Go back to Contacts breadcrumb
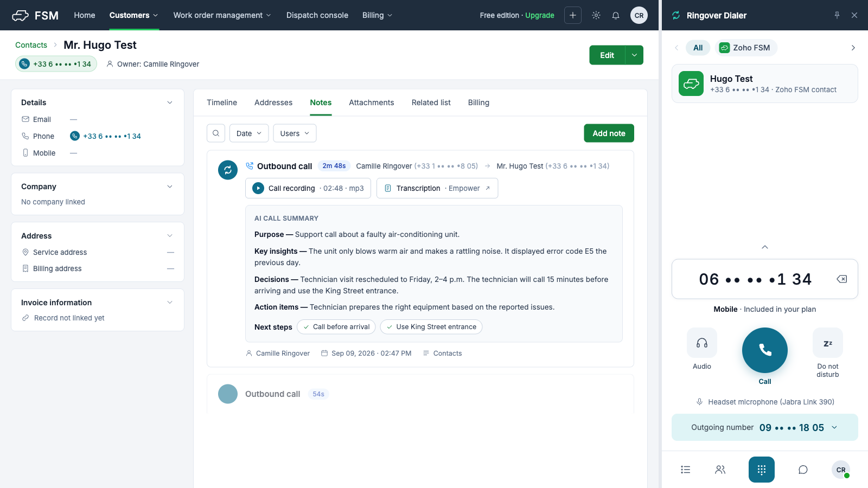This screenshot has width=868, height=488. click(31, 45)
